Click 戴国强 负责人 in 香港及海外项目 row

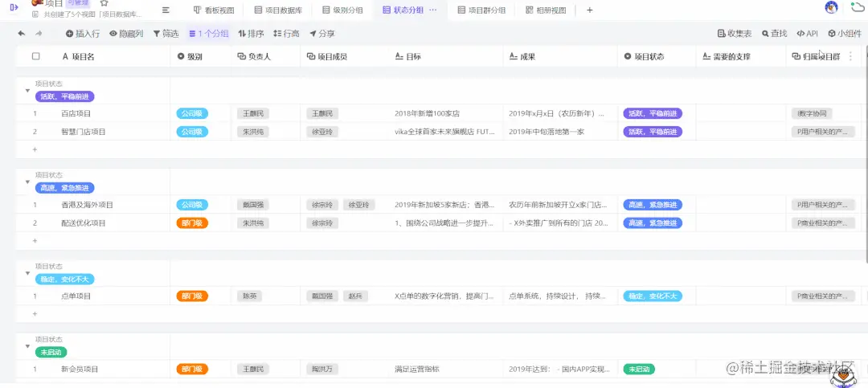point(253,205)
